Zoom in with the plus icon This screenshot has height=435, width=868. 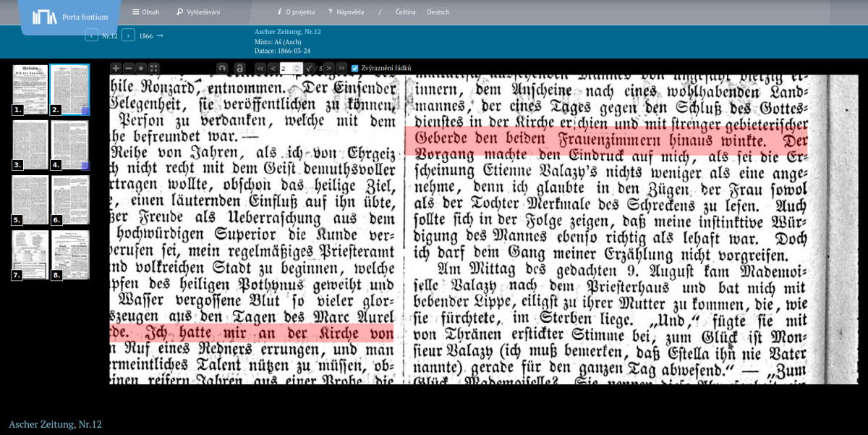tap(116, 68)
